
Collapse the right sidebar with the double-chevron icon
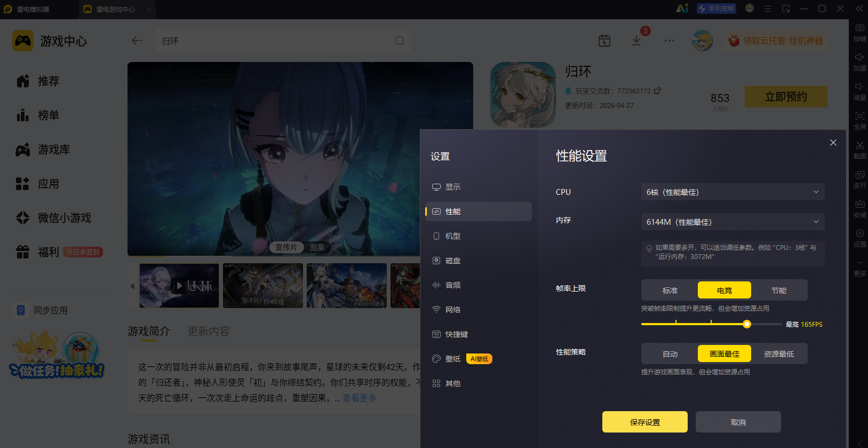pos(859,9)
